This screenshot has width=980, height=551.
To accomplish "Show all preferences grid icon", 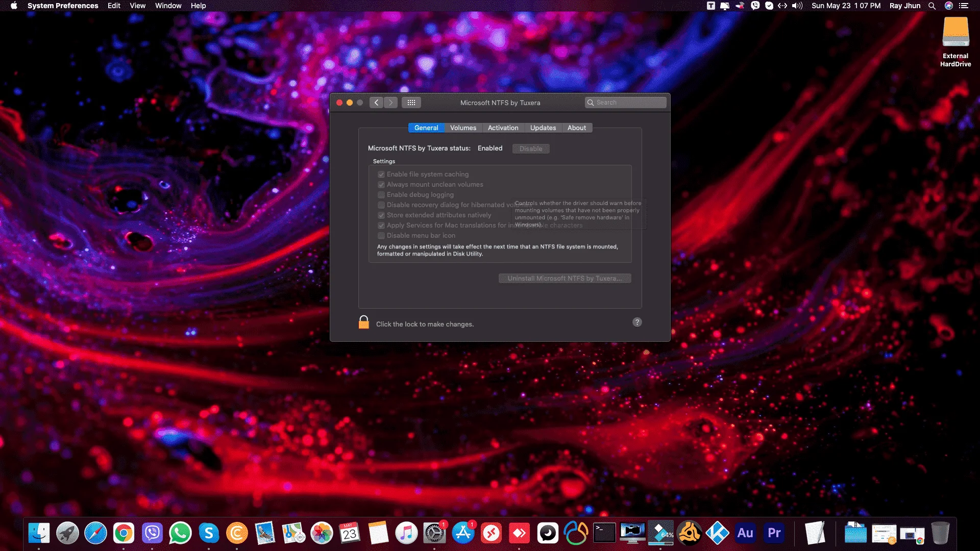I will pyautogui.click(x=411, y=103).
